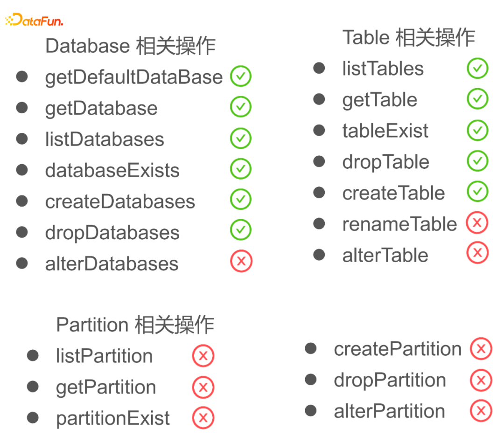Click the getDatabase text label
The height and width of the screenshot is (436, 504).
click(101, 108)
